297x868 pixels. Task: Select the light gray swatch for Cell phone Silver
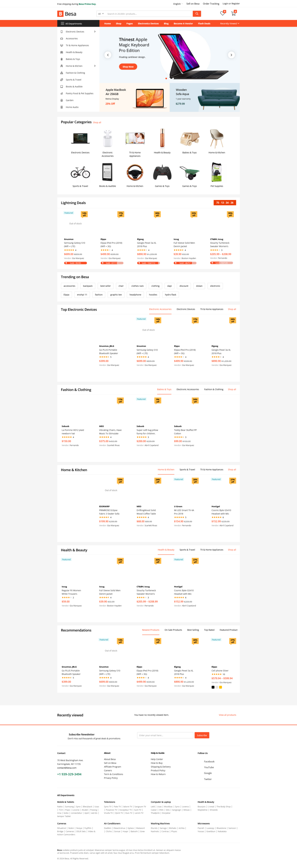[217, 687]
